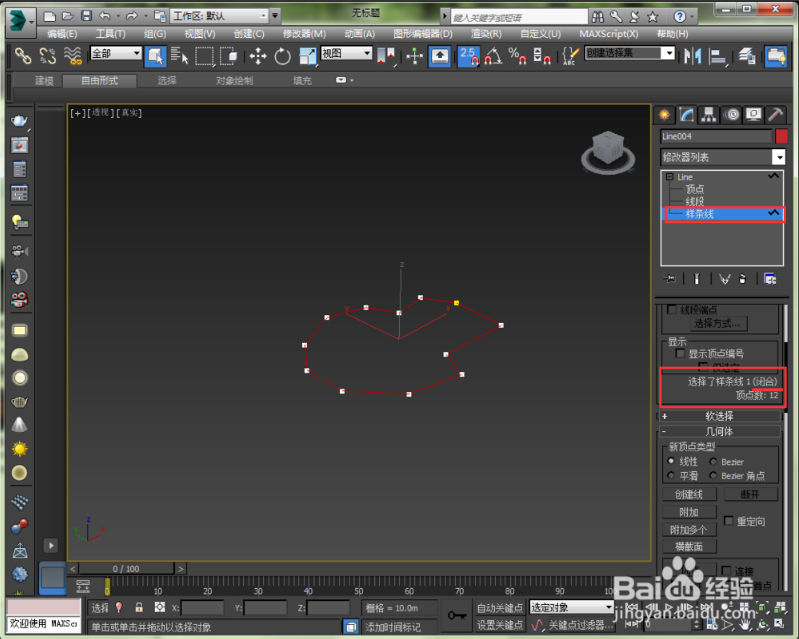This screenshot has width=799, height=639.
Task: Click the Unlink Selection icon
Action: pyautogui.click(x=48, y=56)
